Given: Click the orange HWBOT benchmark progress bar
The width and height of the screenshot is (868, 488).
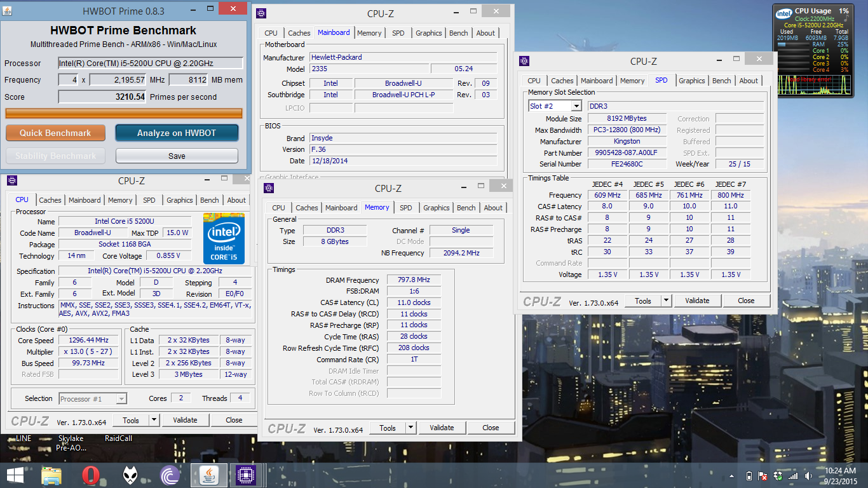Looking at the screenshot, I should 124,113.
